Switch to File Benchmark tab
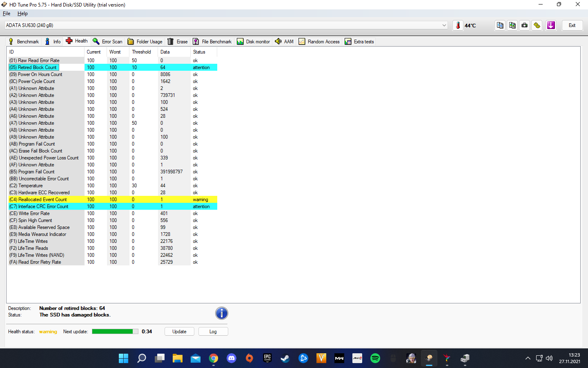The height and width of the screenshot is (368, 588). click(212, 41)
